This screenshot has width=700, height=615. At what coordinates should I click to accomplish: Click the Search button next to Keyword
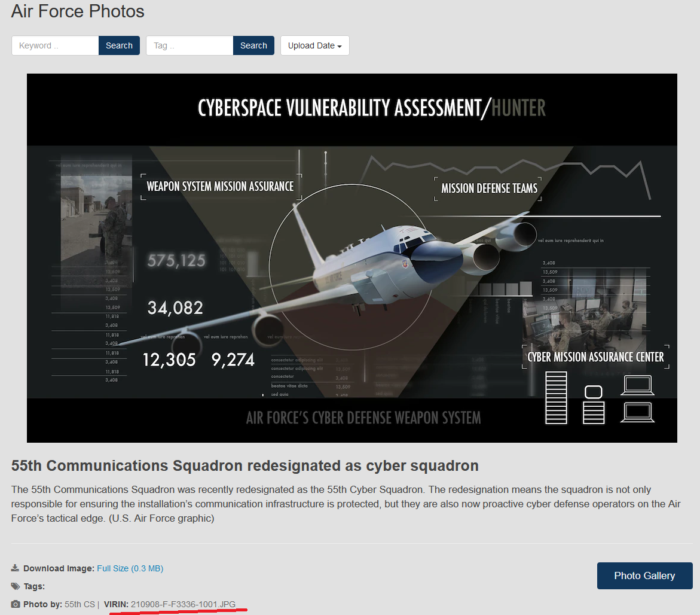point(119,45)
